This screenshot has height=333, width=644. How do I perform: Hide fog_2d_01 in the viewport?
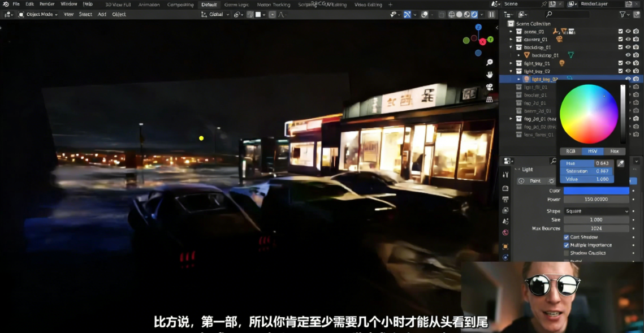coord(628,103)
